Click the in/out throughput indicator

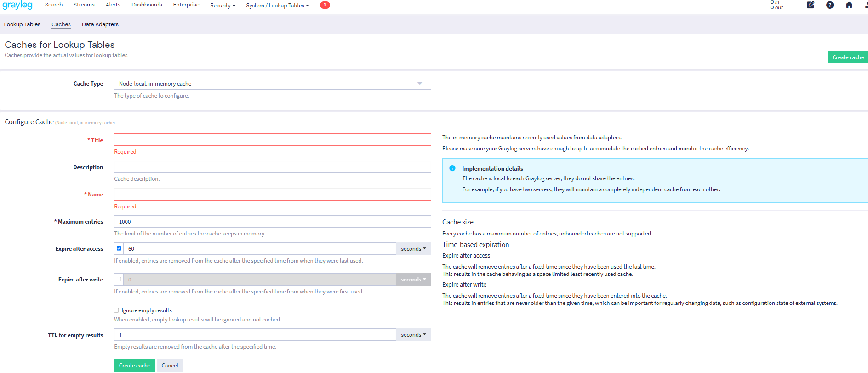777,5
